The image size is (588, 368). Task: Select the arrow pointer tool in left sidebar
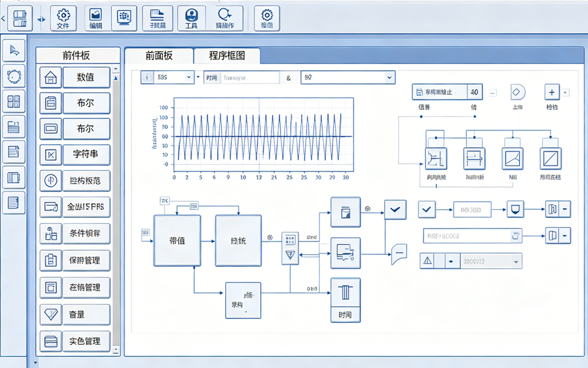point(14,51)
